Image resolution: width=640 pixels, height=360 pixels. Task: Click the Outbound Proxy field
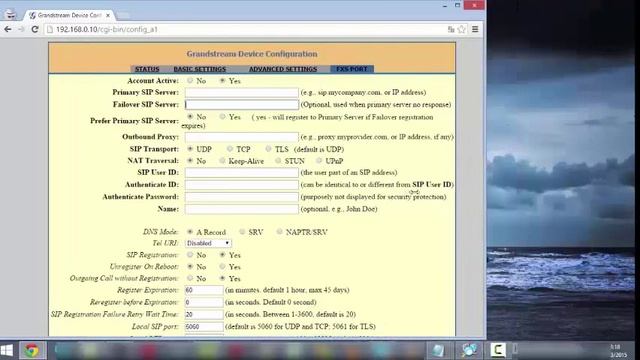[242, 137]
